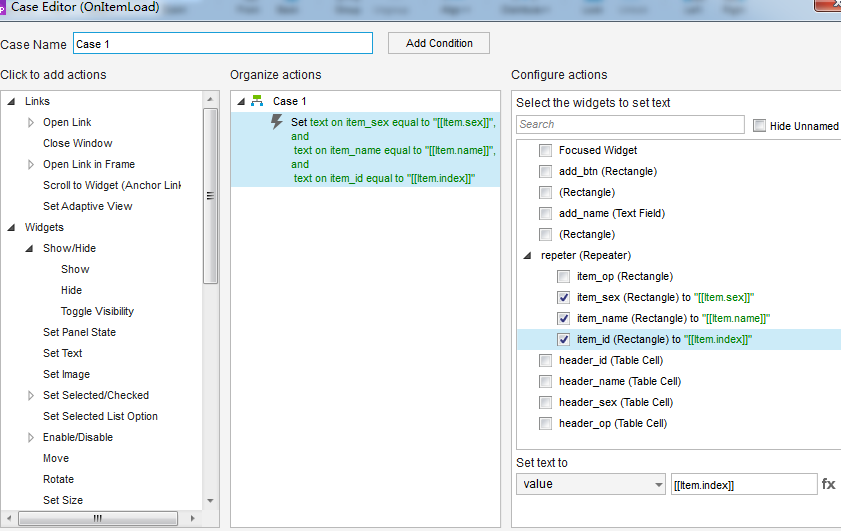Expand the Open Link in Frame options
The image size is (841, 531).
click(31, 164)
